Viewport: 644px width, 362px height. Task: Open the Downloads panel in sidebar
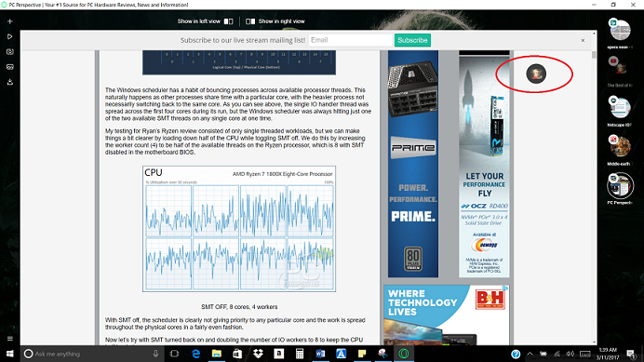(x=10, y=82)
